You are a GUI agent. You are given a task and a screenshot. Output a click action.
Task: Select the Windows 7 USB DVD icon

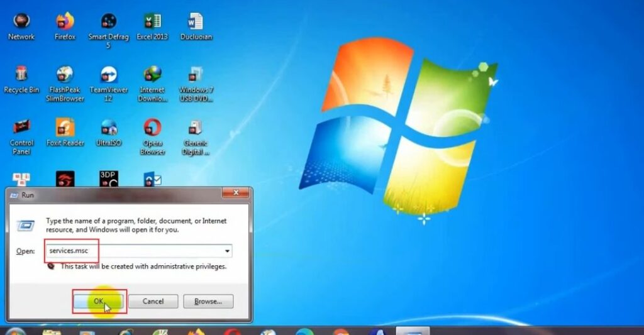click(x=196, y=75)
